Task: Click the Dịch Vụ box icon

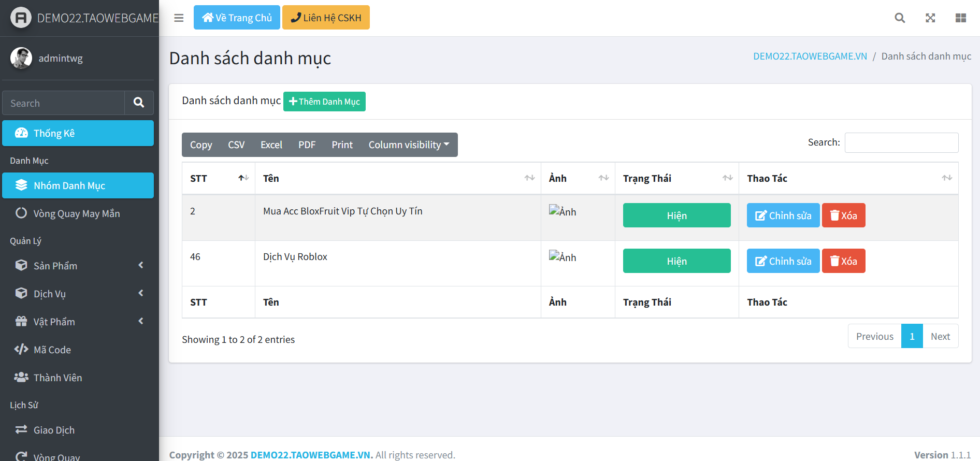Action: pyautogui.click(x=21, y=293)
